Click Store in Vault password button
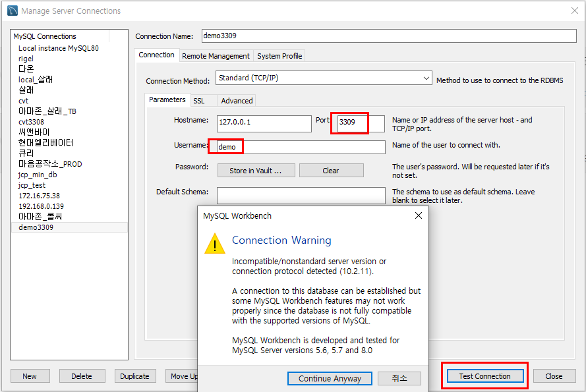586x392 pixels. (x=256, y=171)
